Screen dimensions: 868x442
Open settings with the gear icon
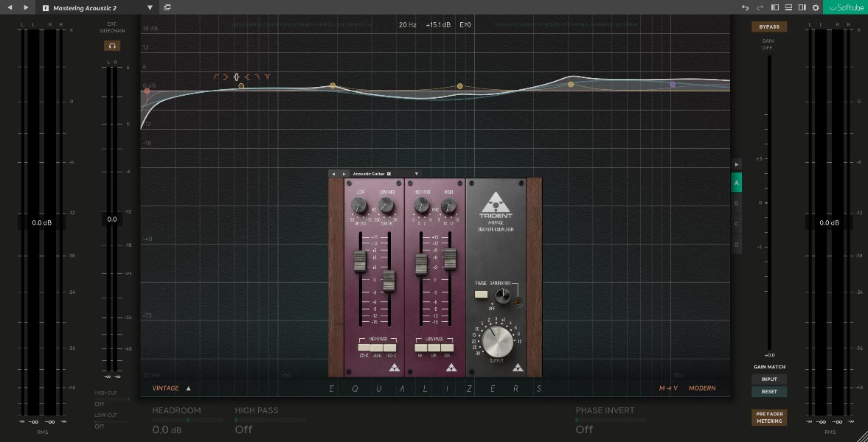click(x=816, y=7)
